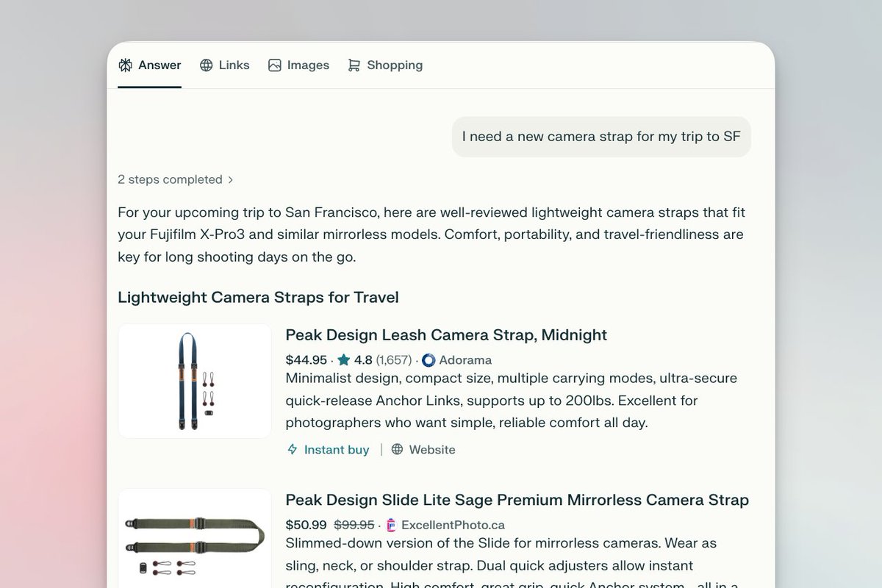Click the Perplexity Answer logo icon
Screen dimensions: 882x588
tap(125, 65)
